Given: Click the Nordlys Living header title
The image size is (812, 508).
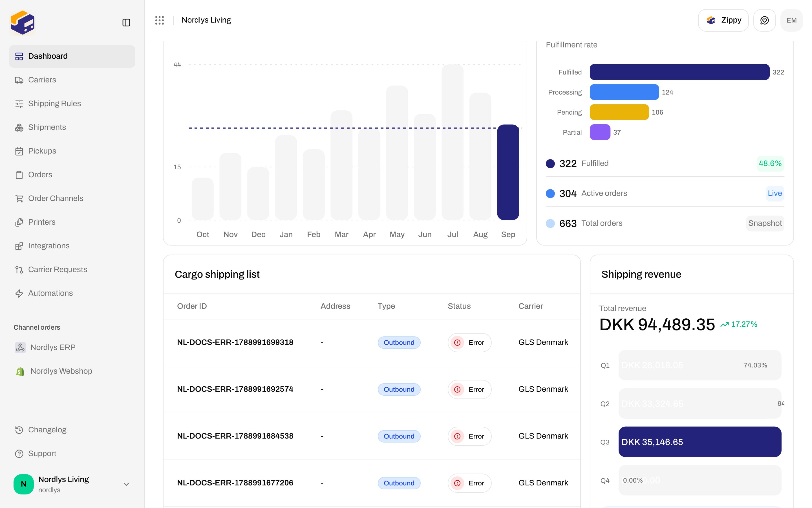Looking at the screenshot, I should click(206, 20).
